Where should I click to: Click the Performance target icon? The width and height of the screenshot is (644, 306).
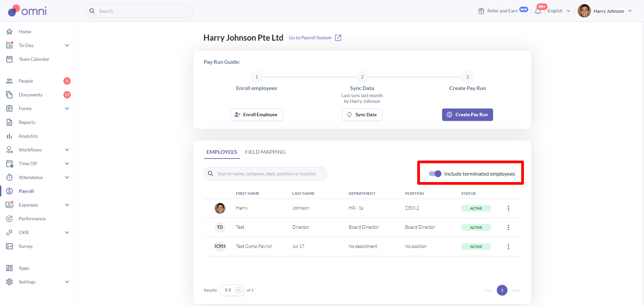point(9,219)
